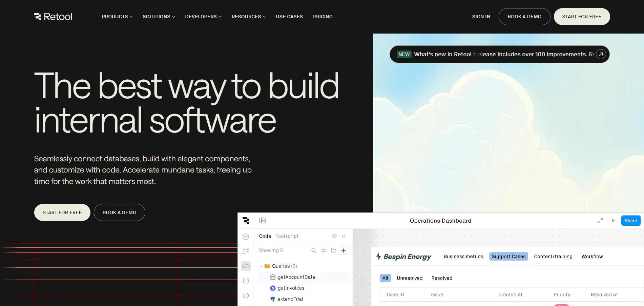Open the history clock icon in the sidebar
This screenshot has width=644, height=306.
point(246,295)
